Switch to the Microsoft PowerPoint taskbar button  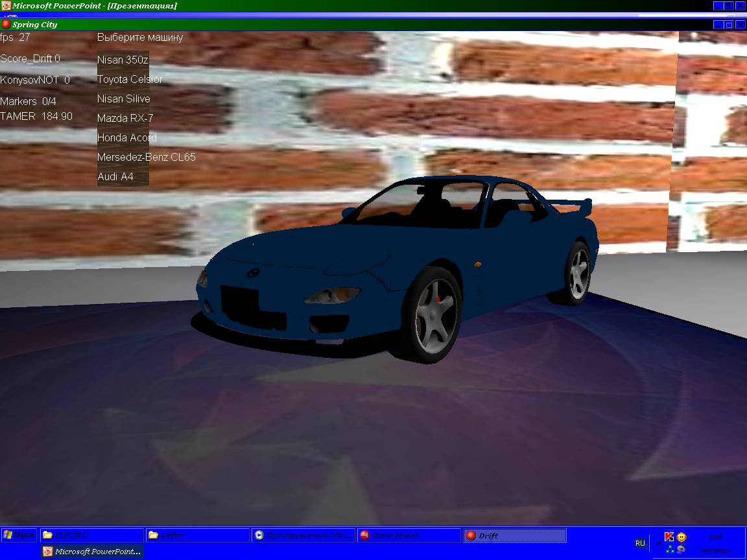click(x=92, y=552)
